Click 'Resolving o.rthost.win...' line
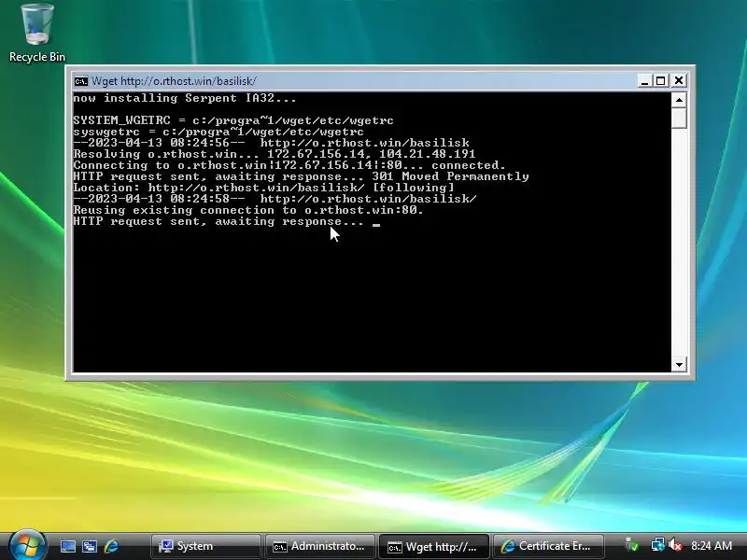747x560 pixels. (275, 154)
